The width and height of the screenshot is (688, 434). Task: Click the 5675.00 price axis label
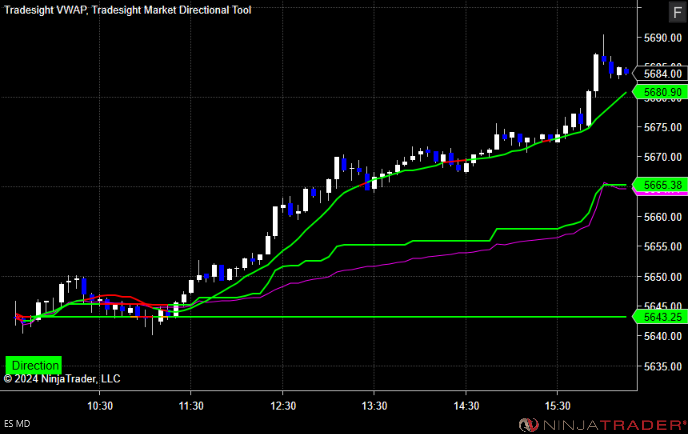coord(663,127)
